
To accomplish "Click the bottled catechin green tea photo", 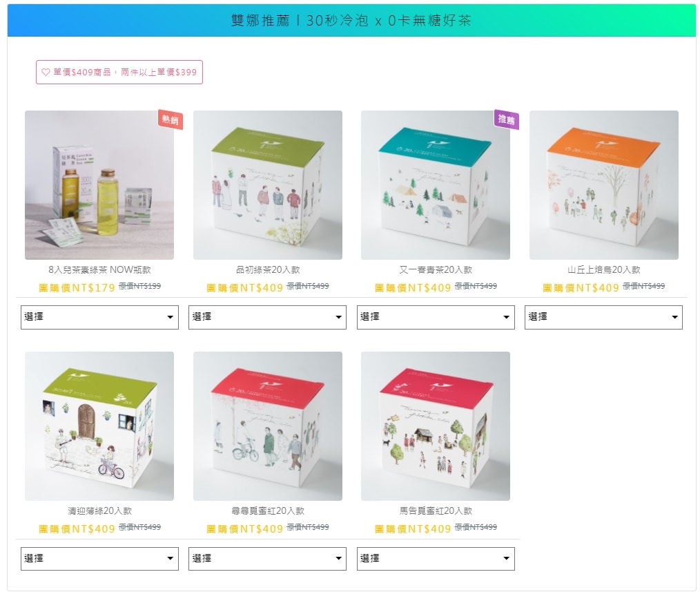I will tap(99, 185).
